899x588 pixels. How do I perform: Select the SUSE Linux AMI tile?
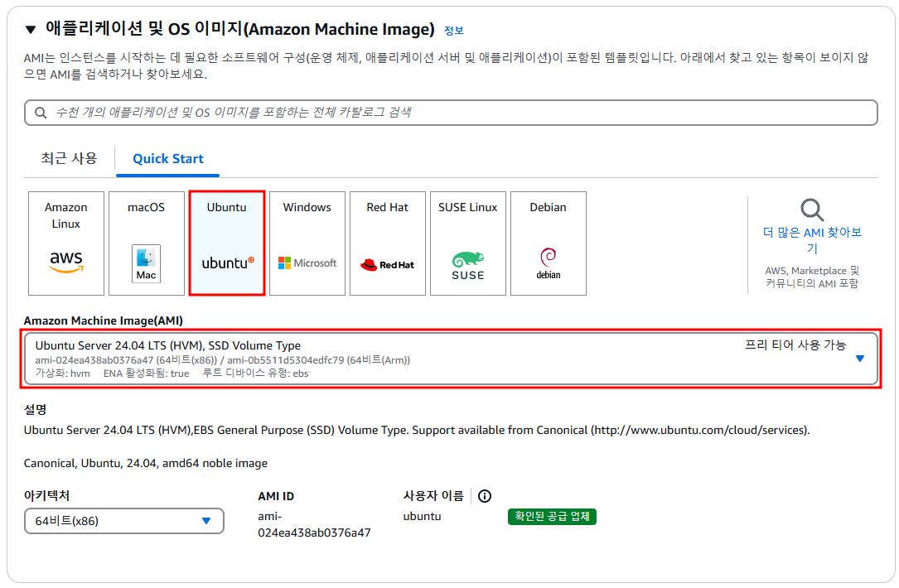(x=468, y=243)
